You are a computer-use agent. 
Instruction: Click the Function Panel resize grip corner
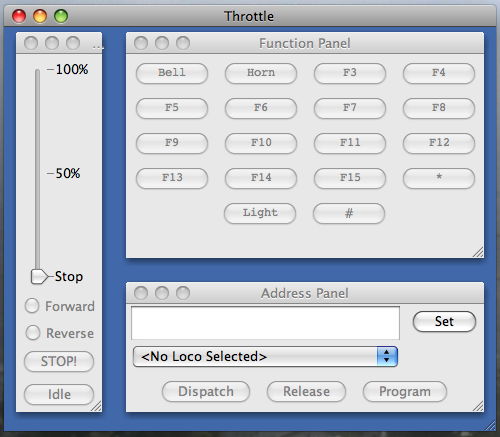[478, 252]
